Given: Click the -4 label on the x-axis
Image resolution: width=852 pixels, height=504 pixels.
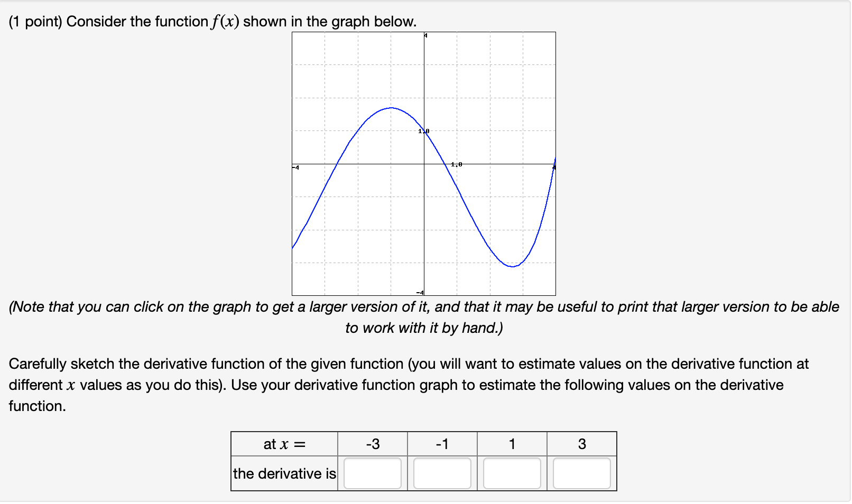Looking at the screenshot, I should coord(295,167).
